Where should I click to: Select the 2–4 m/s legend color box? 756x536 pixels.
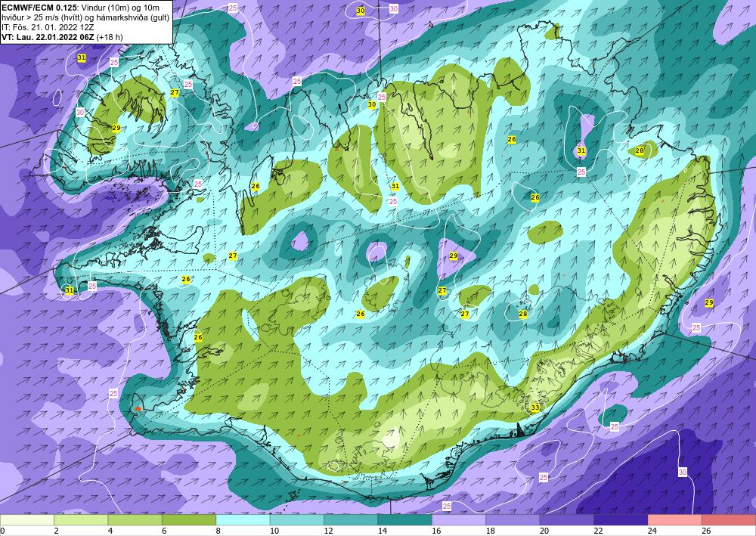(81, 520)
